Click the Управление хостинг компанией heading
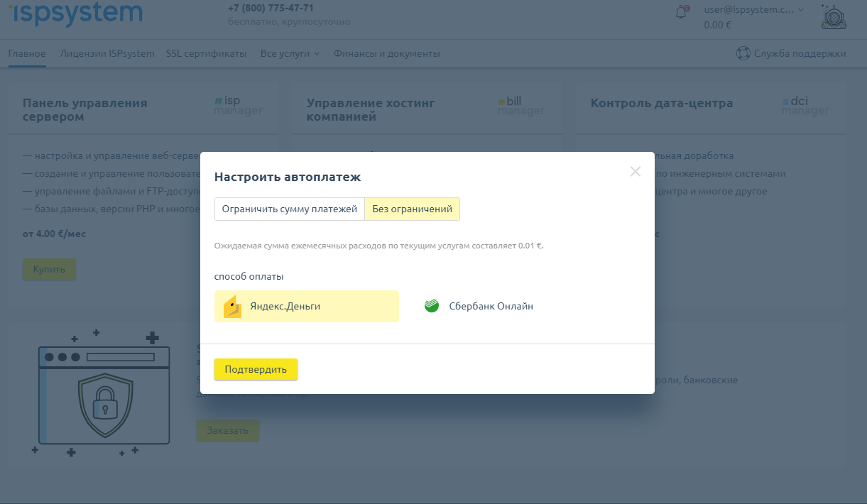The width and height of the screenshot is (867, 504). pos(371,109)
